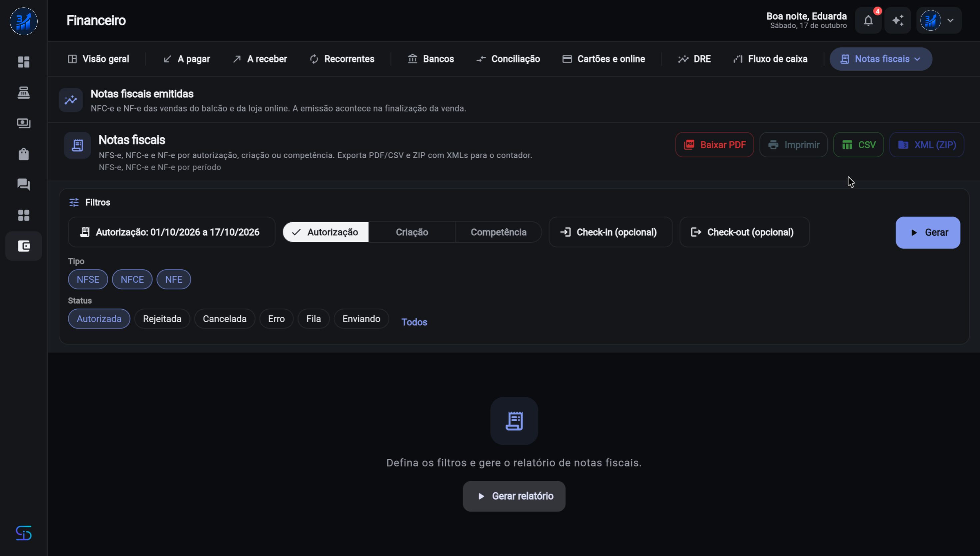Click the receipt icon beside Notas fiscais heading
Image resolution: width=980 pixels, height=556 pixels.
(x=77, y=145)
